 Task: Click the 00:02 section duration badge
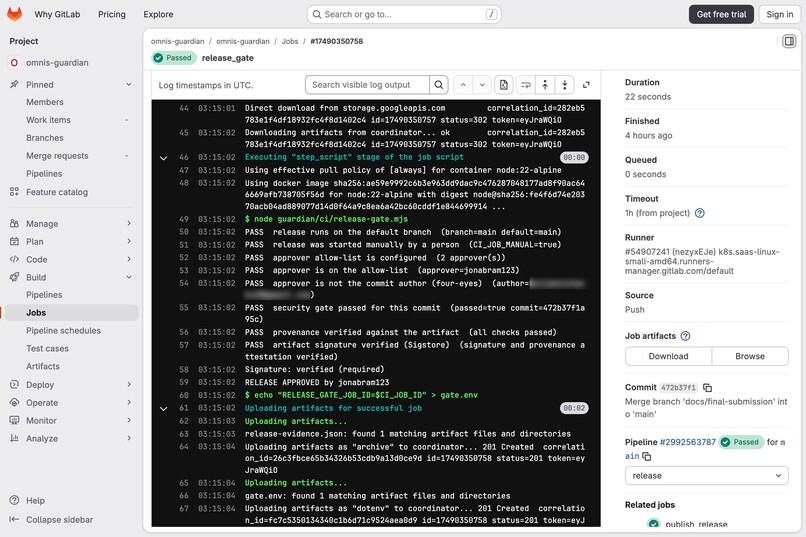click(x=574, y=409)
